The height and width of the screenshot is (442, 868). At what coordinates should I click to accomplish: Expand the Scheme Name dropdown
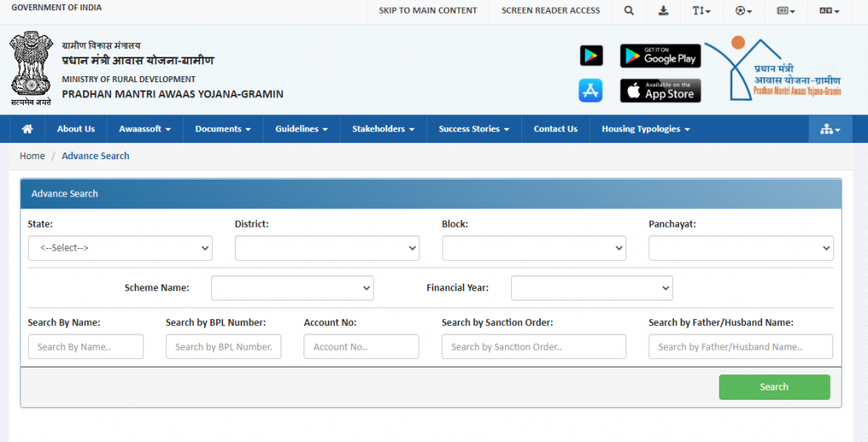(x=292, y=288)
